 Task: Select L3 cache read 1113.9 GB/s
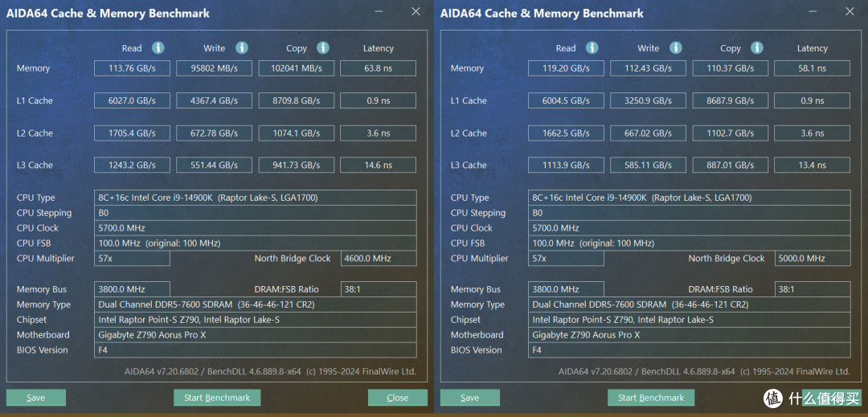pos(567,165)
